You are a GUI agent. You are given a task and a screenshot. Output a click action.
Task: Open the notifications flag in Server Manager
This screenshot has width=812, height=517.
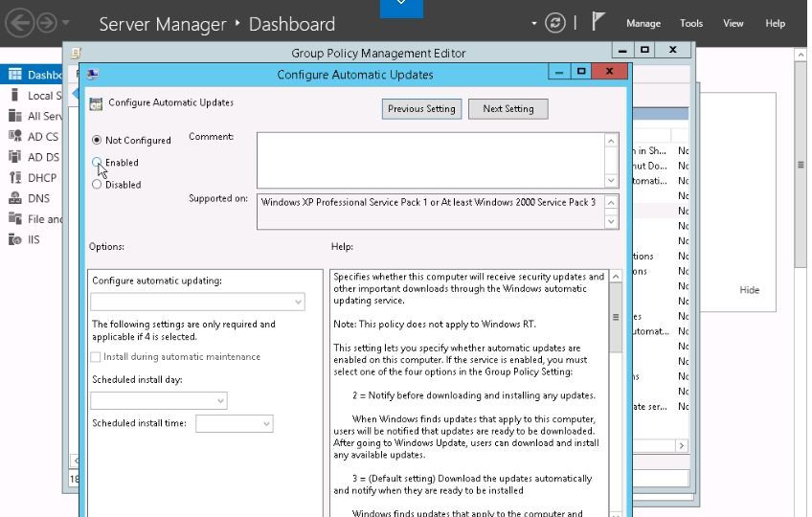coord(598,21)
